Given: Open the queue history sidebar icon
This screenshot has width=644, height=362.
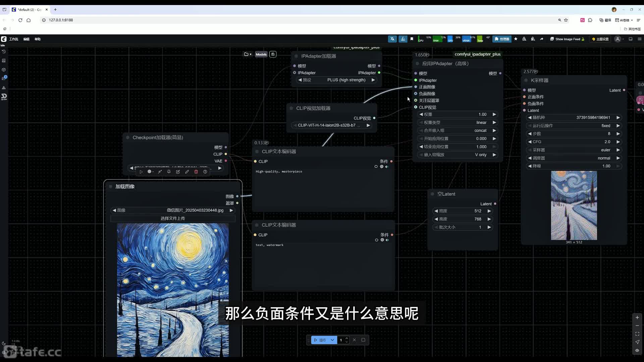Looking at the screenshot, I should (x=4, y=52).
